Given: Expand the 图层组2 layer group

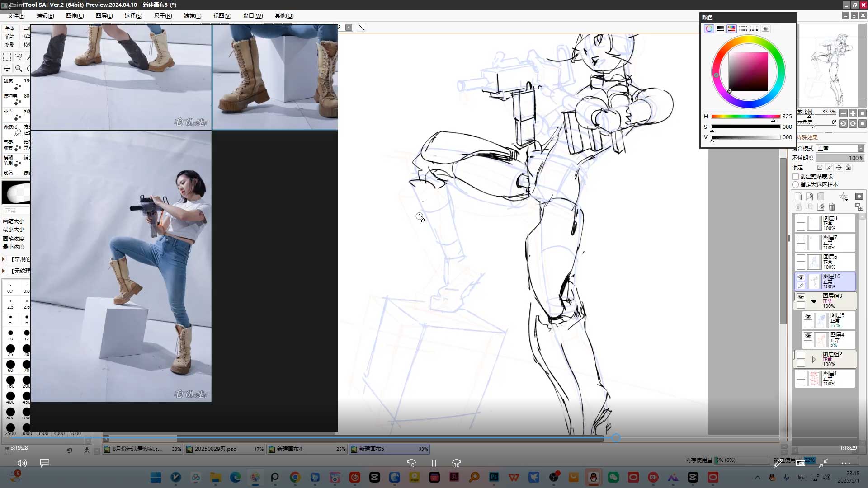Looking at the screenshot, I should coord(814,359).
